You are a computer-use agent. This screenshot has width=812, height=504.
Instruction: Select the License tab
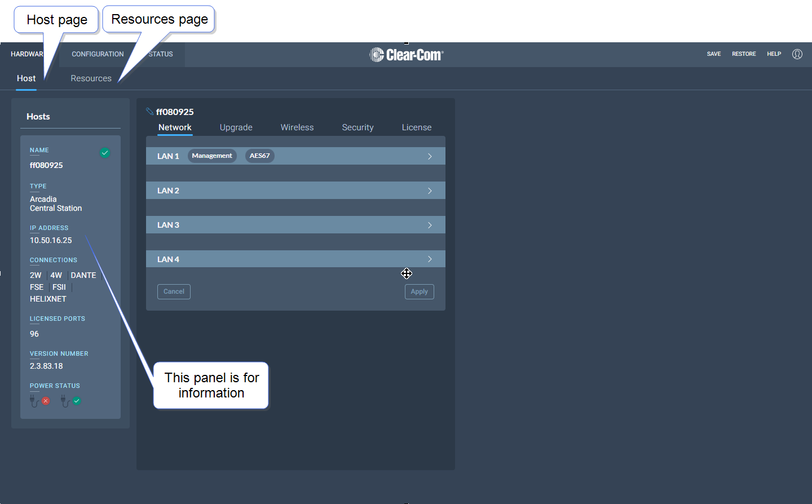[416, 127]
